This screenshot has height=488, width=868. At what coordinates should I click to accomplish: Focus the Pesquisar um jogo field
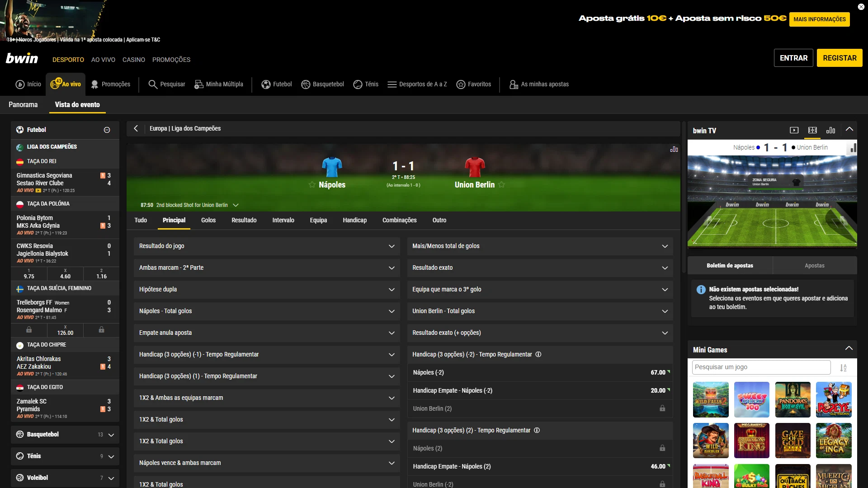[761, 367]
